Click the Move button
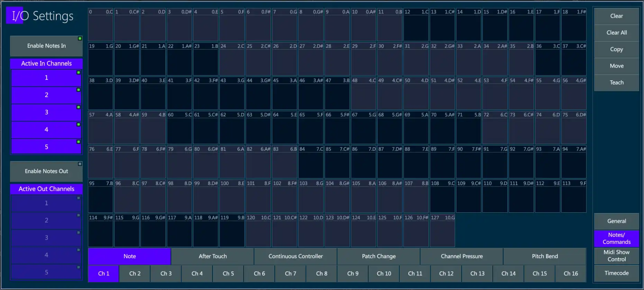Screen dimensions: 644x290 coord(617,66)
